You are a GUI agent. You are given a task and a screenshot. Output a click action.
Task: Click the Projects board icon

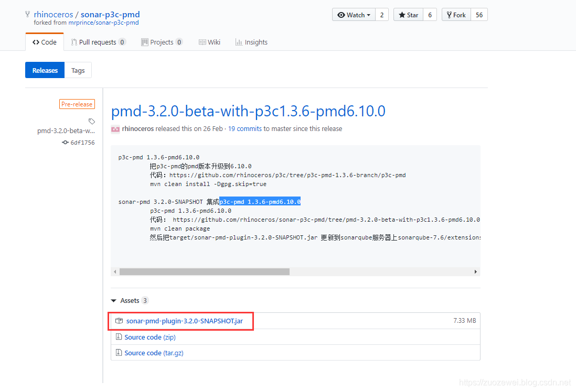point(145,42)
